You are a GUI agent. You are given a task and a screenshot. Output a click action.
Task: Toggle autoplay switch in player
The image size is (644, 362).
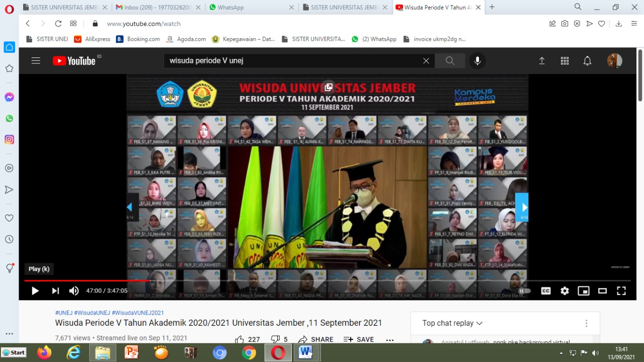pyautogui.click(x=524, y=291)
